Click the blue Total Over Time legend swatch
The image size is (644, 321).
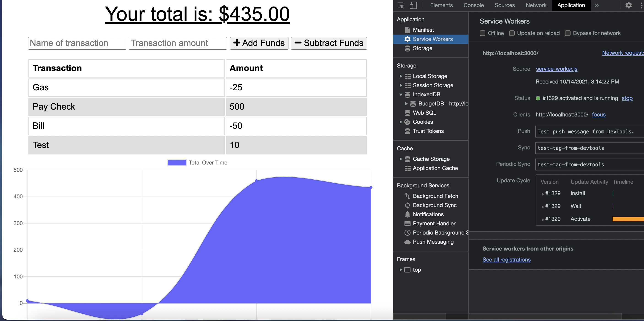[x=177, y=162]
